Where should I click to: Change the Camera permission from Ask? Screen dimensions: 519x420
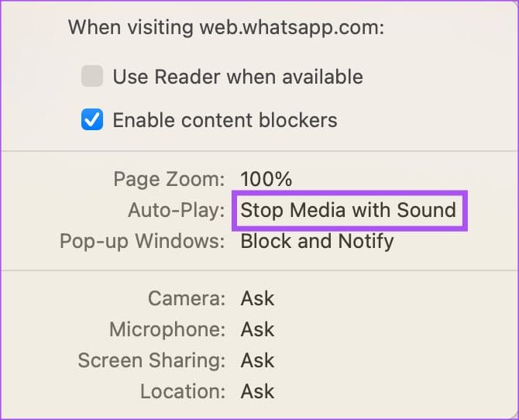point(257,298)
